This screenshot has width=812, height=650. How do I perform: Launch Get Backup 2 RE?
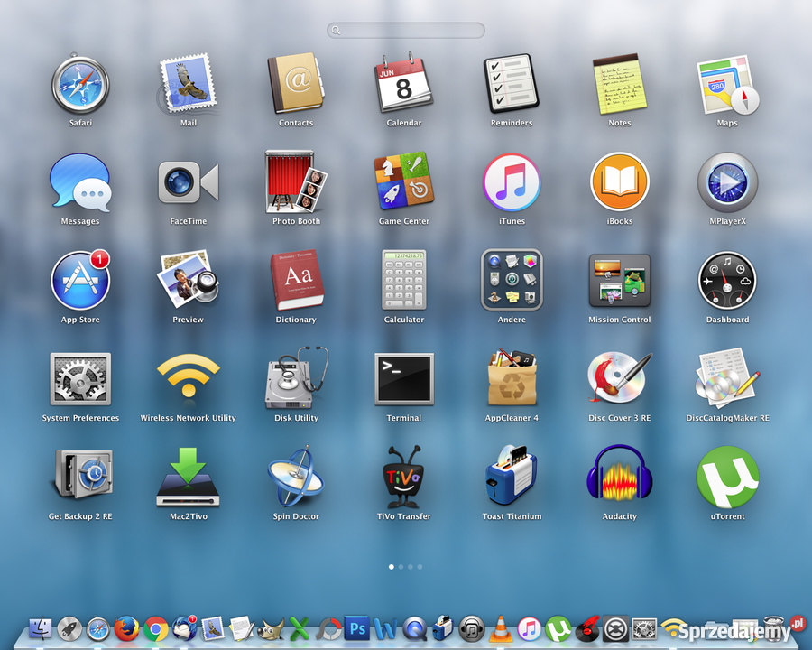click(x=80, y=477)
